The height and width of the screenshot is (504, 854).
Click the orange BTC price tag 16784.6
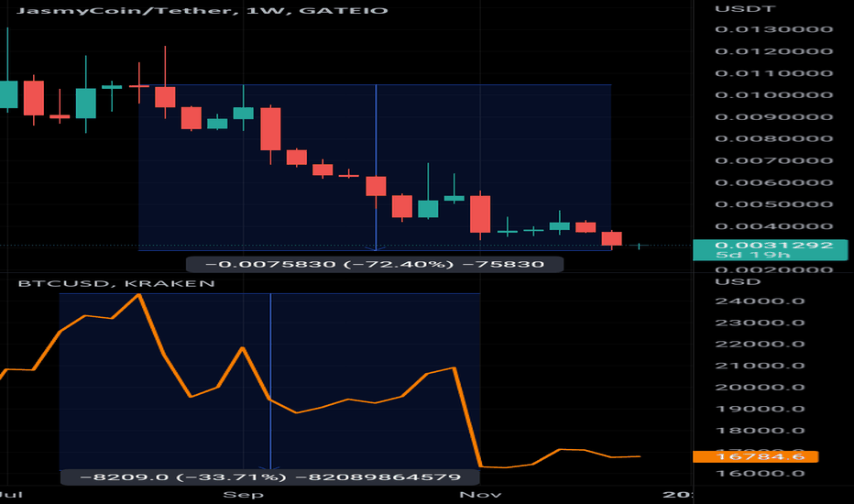(755, 456)
